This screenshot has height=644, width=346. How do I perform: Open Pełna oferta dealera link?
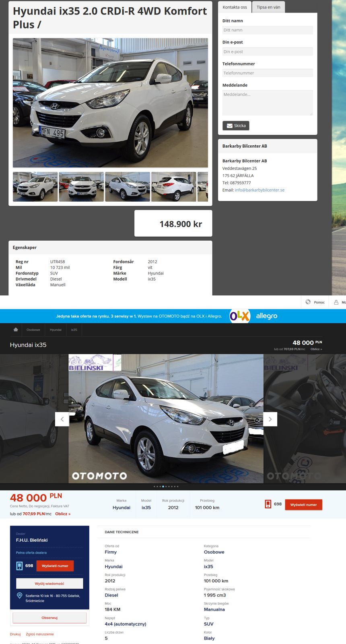(31, 553)
